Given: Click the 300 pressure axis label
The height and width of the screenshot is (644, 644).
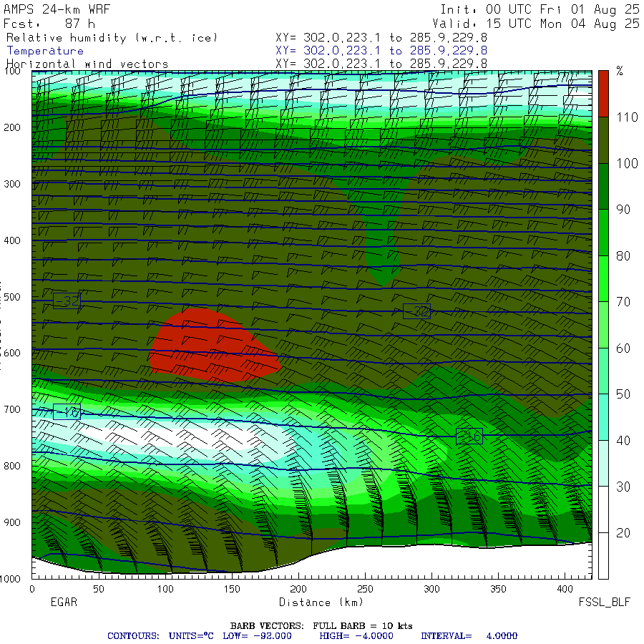Looking at the screenshot, I should point(12,184).
